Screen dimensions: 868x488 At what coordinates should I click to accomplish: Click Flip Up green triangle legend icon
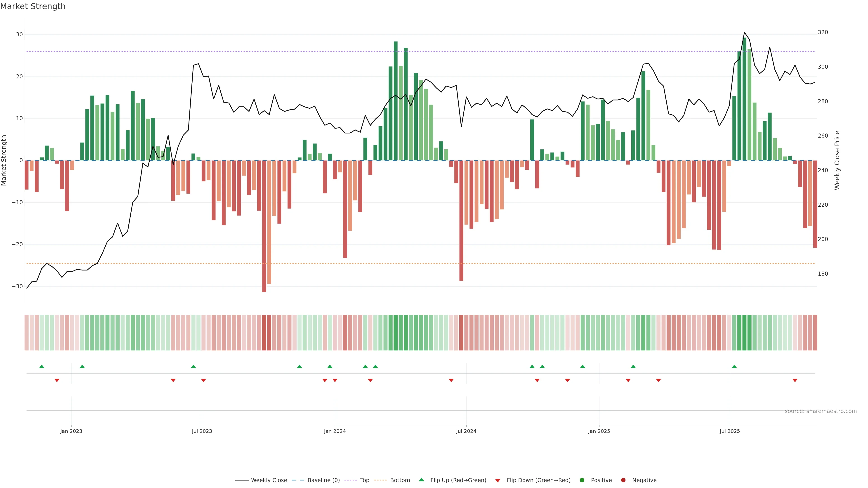tap(421, 480)
